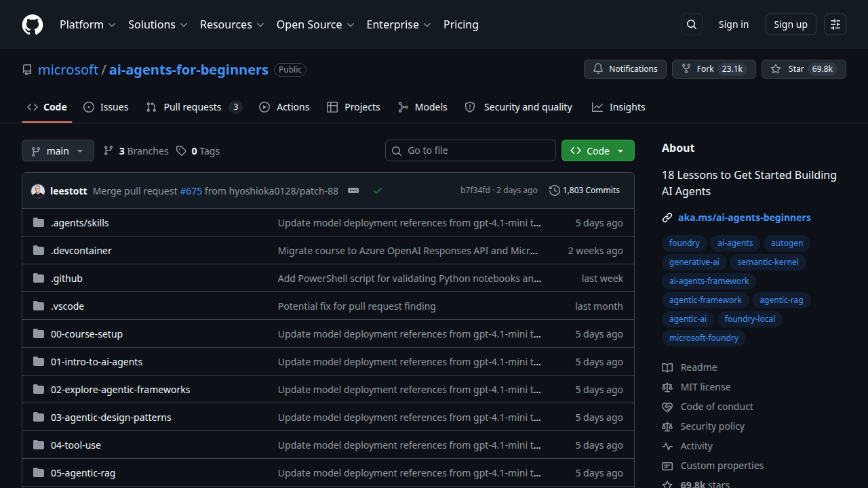The image size is (868, 488).
Task: Click the 02-explore-agentic-frameworks folder icon
Action: click(x=39, y=389)
